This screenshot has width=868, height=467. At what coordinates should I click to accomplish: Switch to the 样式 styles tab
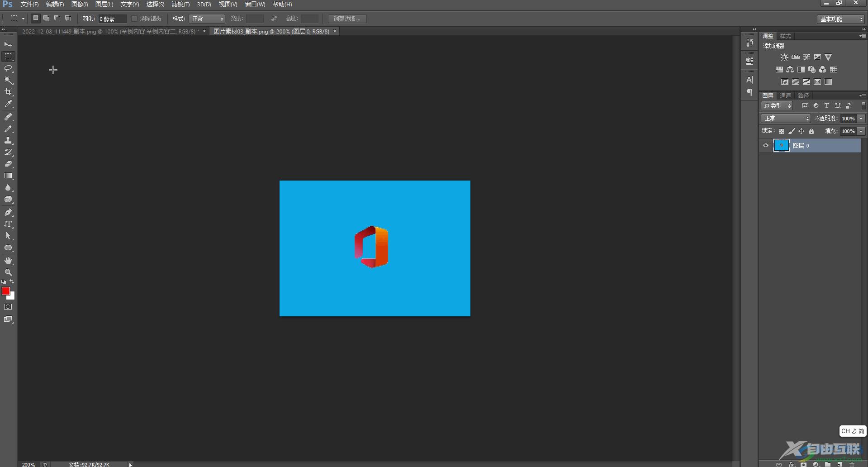(x=785, y=36)
